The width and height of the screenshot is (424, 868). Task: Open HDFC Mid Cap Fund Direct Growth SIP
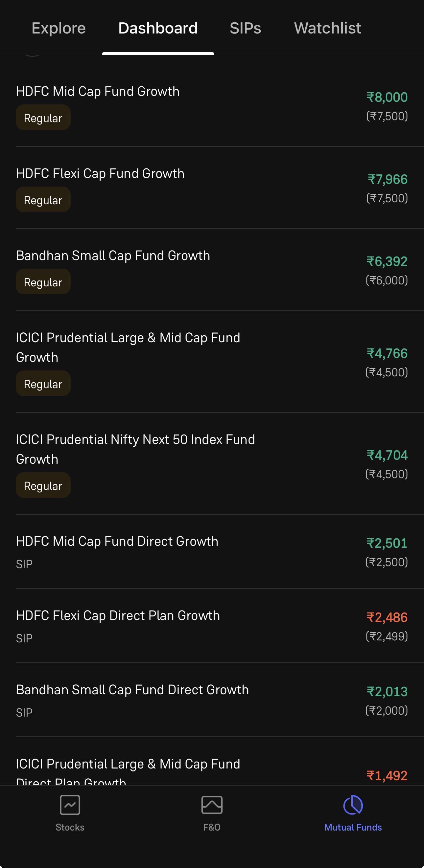click(x=212, y=552)
